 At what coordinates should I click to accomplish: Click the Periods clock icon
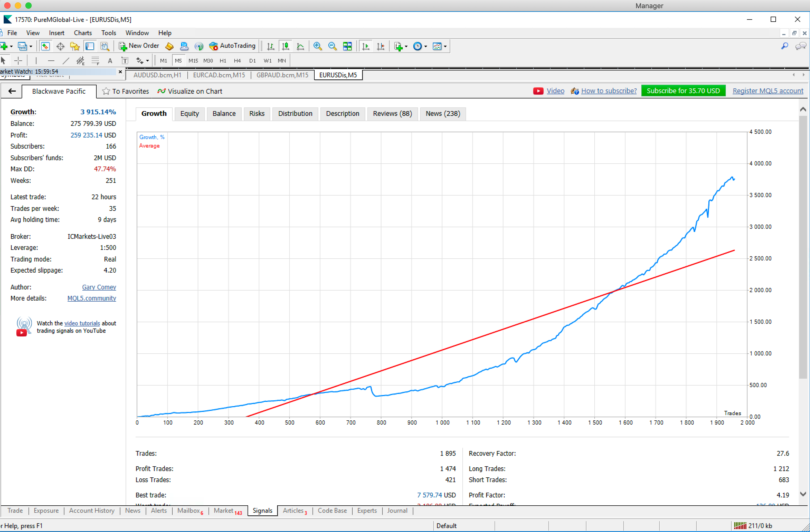pyautogui.click(x=417, y=46)
